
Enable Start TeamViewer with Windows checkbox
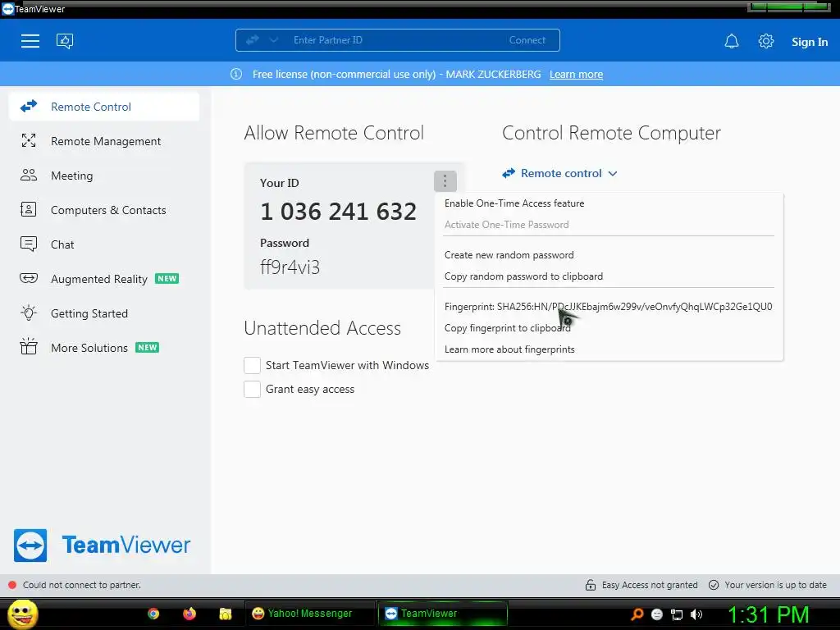click(x=253, y=365)
